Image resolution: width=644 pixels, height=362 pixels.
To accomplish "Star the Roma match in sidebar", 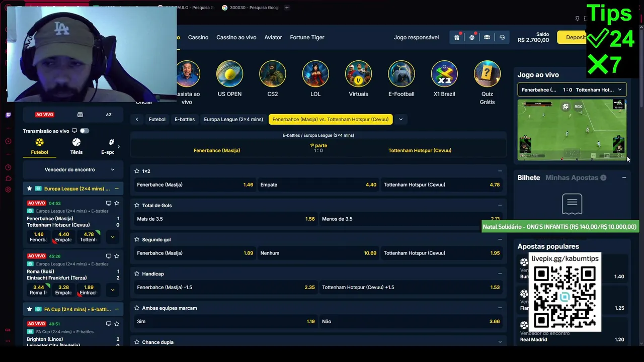I will pyautogui.click(x=117, y=256).
